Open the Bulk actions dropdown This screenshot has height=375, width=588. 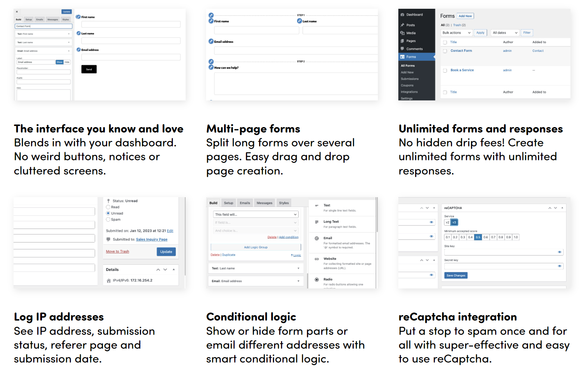coord(457,33)
